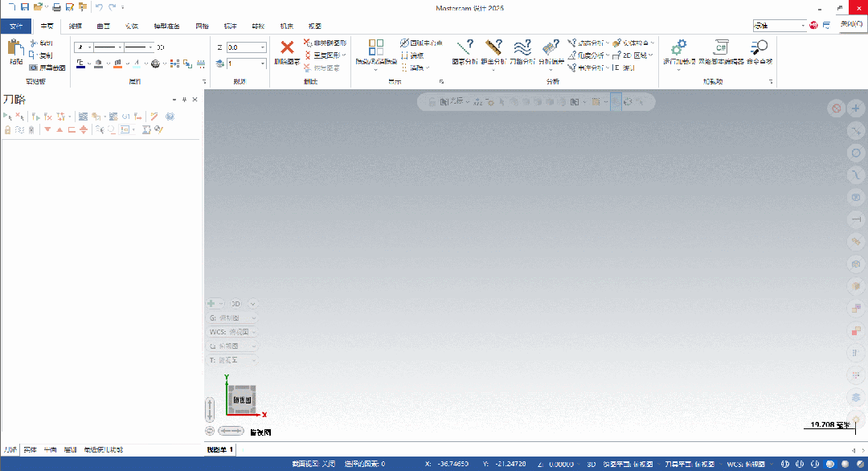Switch to the Wireframe (线框) ribbon tab
The image size is (868, 471).
tap(76, 26)
